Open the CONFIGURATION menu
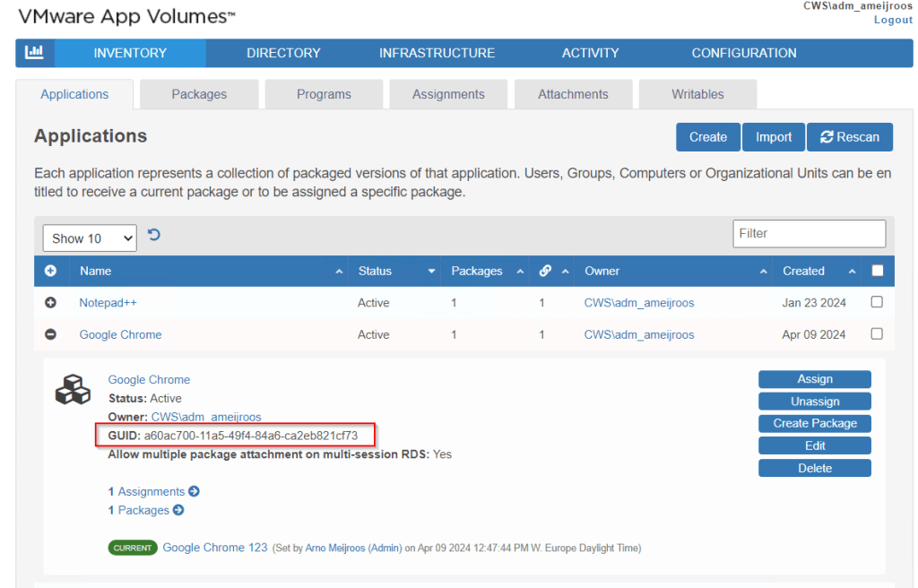Image resolution: width=918 pixels, height=588 pixels. click(x=743, y=53)
